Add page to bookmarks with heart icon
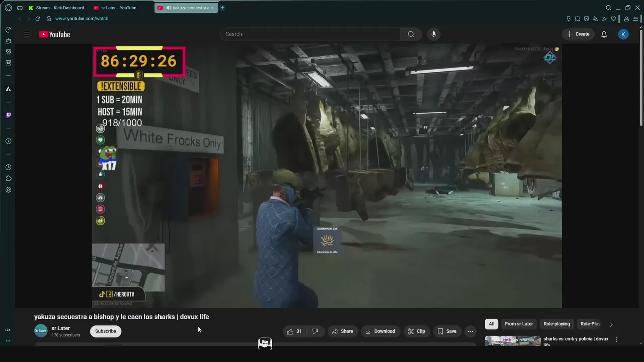This screenshot has width=644, height=362. (x=613, y=19)
